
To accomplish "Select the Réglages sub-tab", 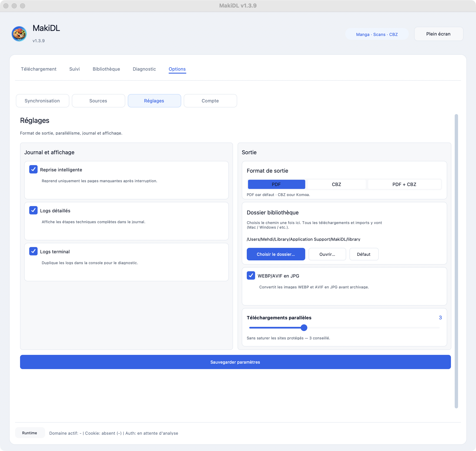I will [x=154, y=101].
